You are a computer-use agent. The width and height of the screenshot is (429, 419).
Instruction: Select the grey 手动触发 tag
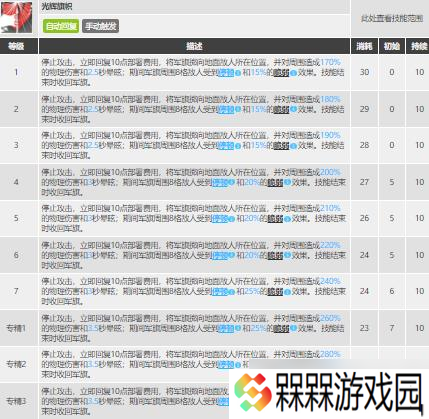click(100, 26)
